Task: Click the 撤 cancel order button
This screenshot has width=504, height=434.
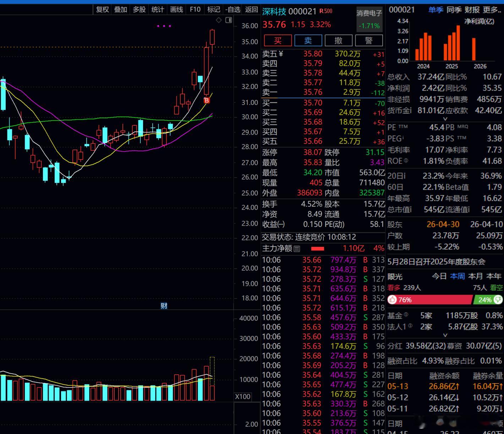Action: pyautogui.click(x=339, y=40)
